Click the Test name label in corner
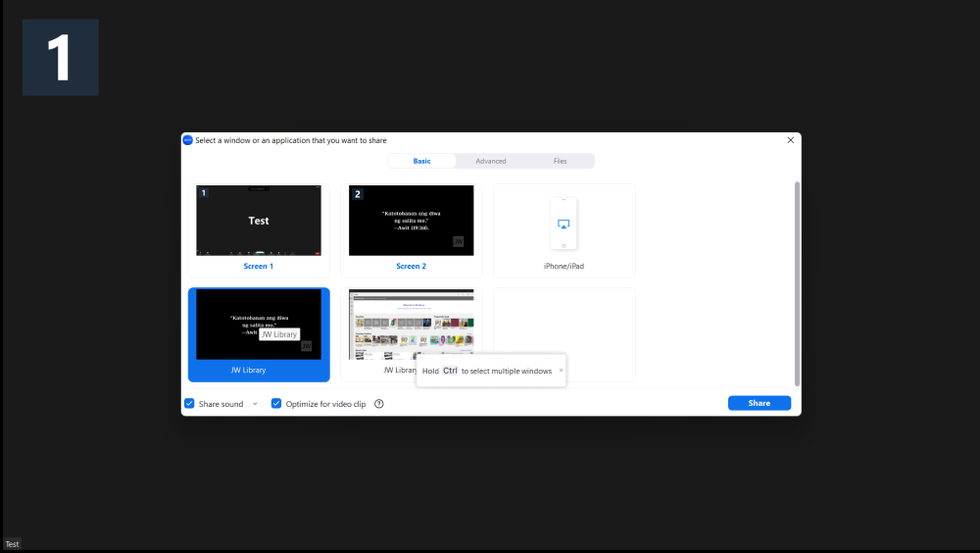980x553 pixels. 12,543
